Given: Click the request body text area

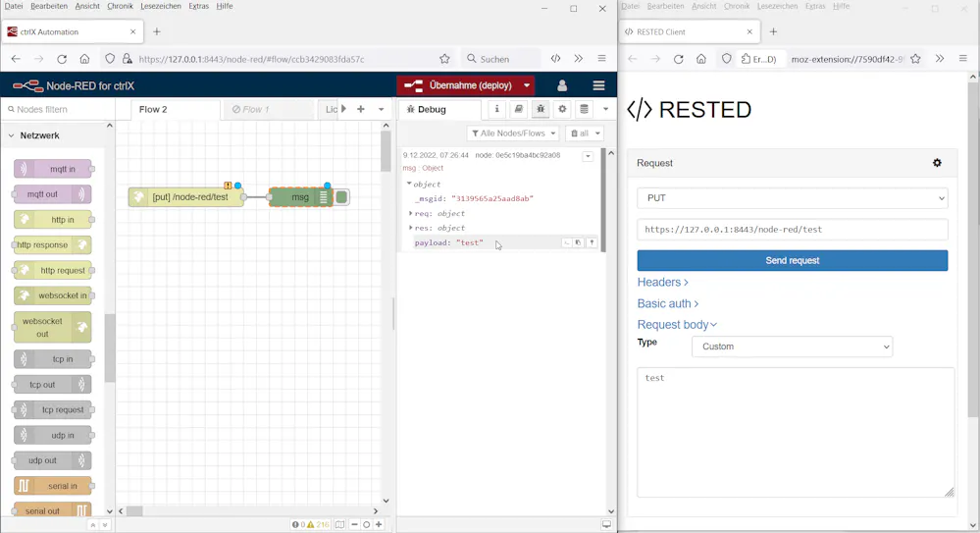Looking at the screenshot, I should [x=796, y=432].
